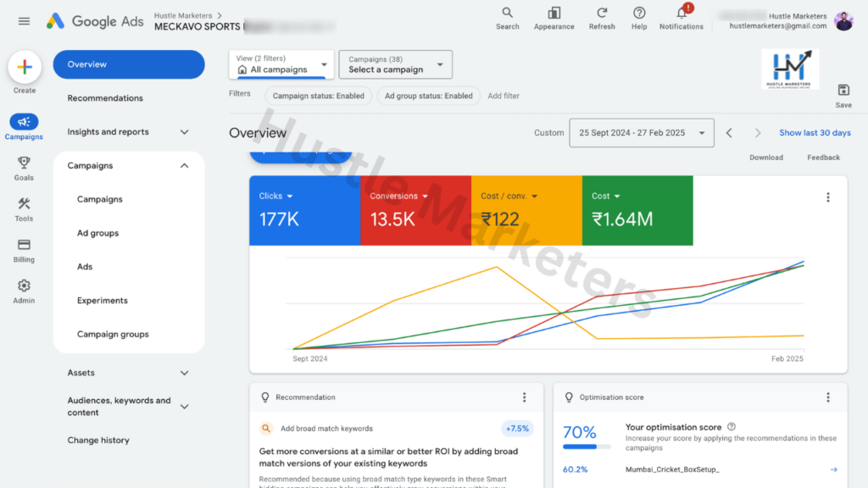Open the Notifications bell
This screenshot has width=868, height=488.
[x=681, y=14]
